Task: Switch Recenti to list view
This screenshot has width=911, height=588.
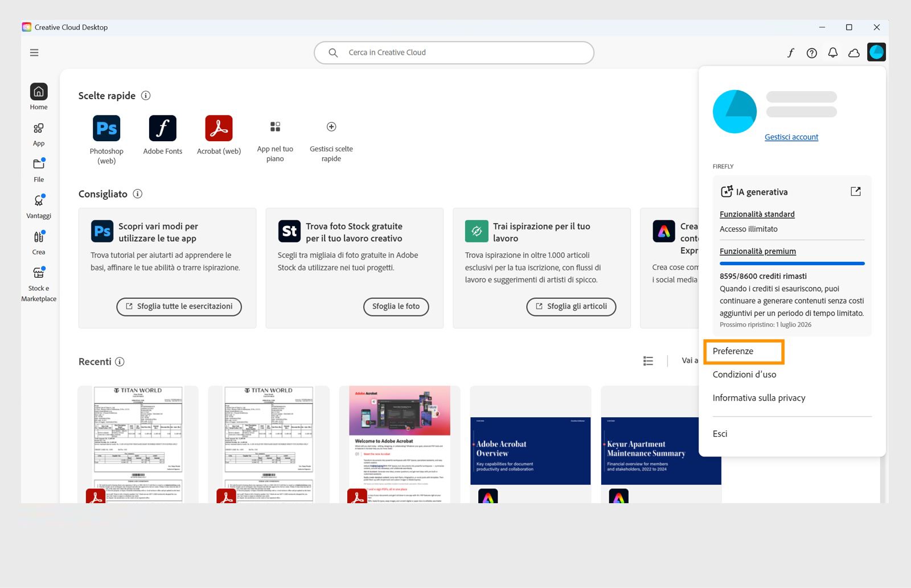Action: click(x=648, y=361)
